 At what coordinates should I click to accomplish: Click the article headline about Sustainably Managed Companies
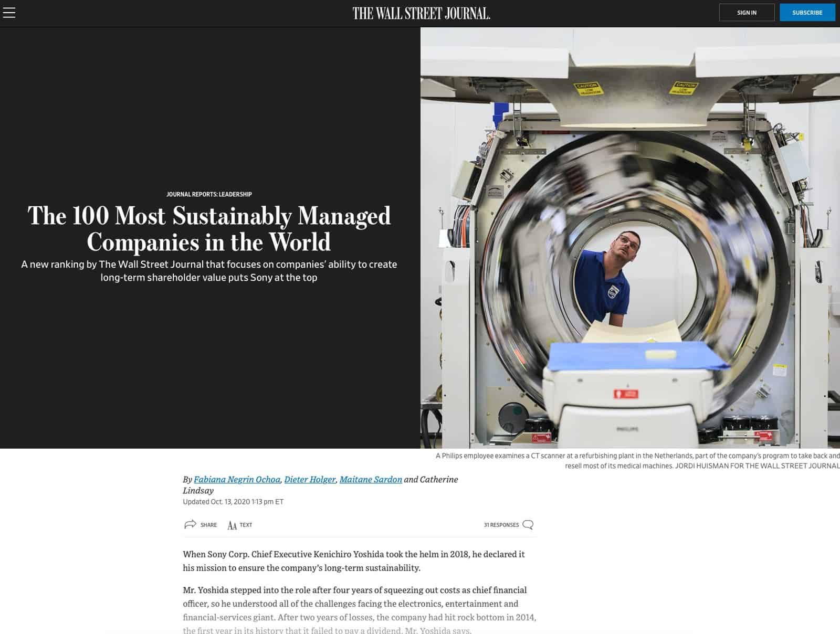click(x=209, y=229)
